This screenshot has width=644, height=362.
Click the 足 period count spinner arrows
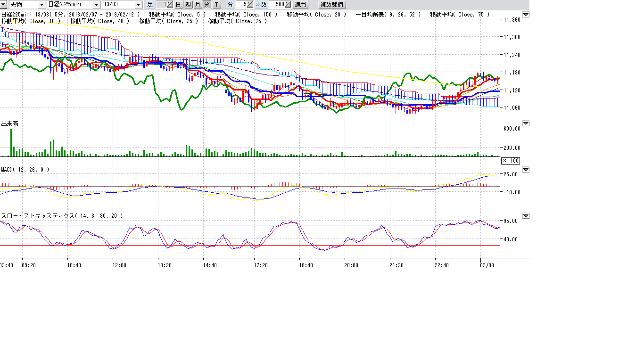[170, 4]
